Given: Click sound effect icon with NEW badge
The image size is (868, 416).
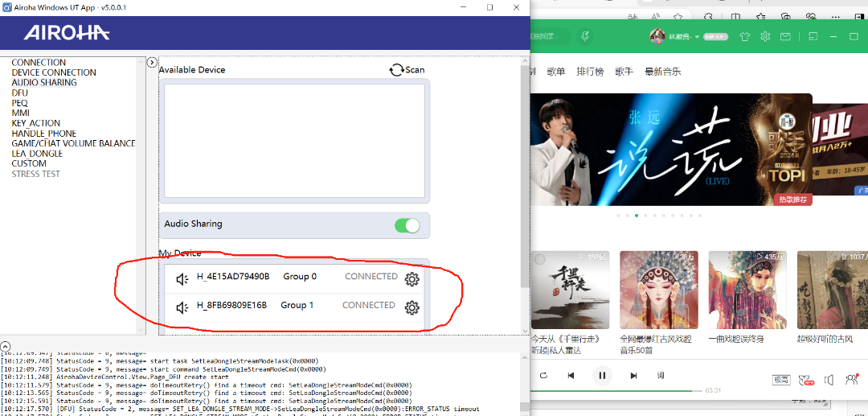Looking at the screenshot, I should 806,380.
